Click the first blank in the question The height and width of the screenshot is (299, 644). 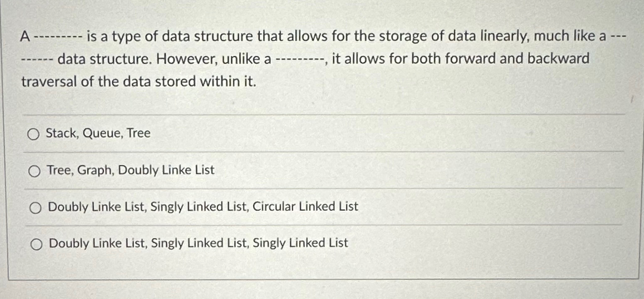coord(58,37)
